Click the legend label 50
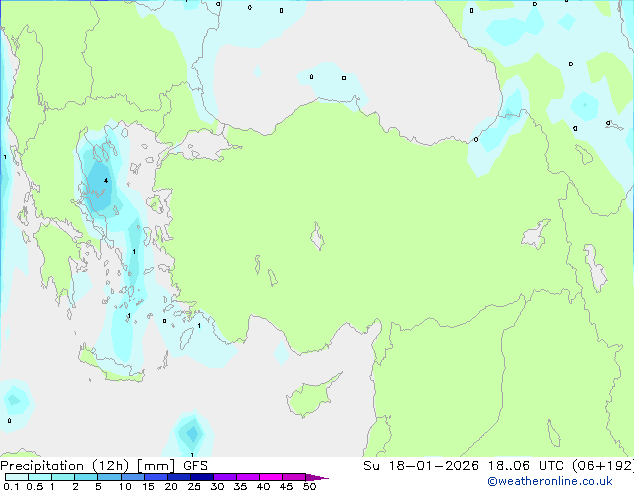Screen dimensions: 634x490 click(310, 486)
